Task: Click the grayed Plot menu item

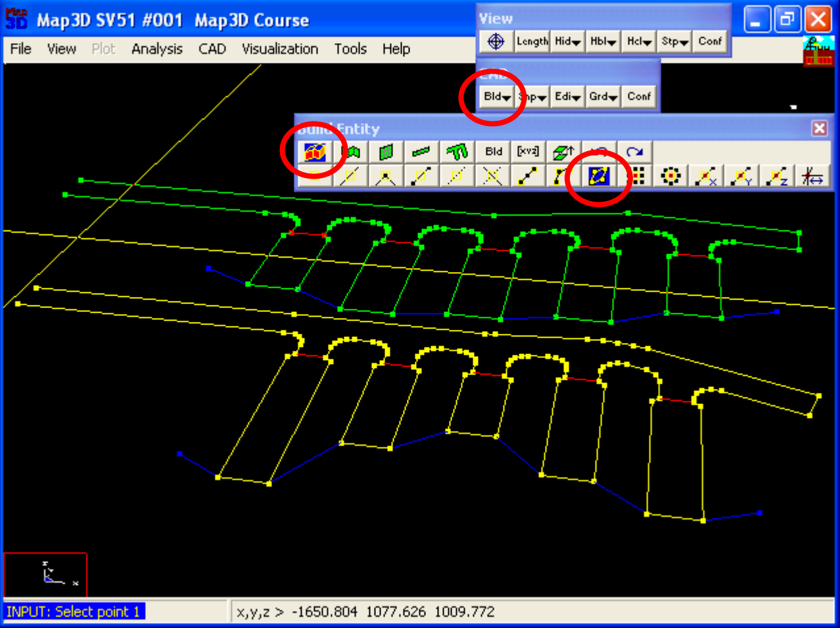Action: [103, 49]
